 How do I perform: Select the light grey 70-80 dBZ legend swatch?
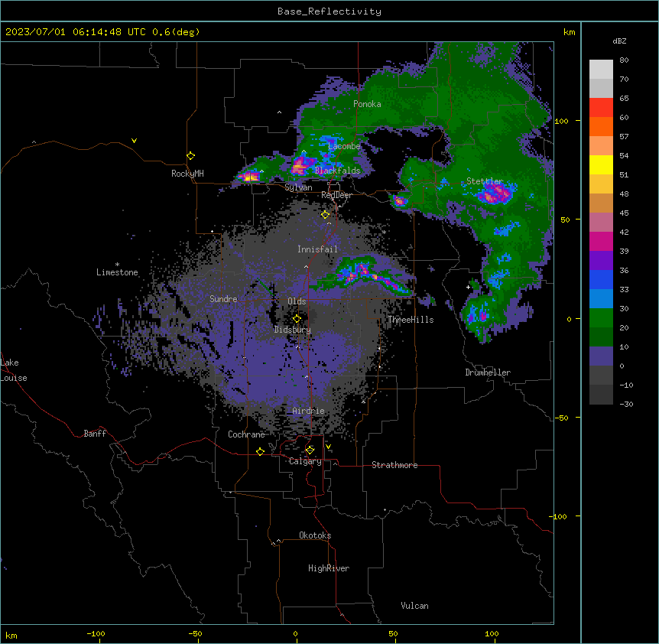pyautogui.click(x=601, y=70)
